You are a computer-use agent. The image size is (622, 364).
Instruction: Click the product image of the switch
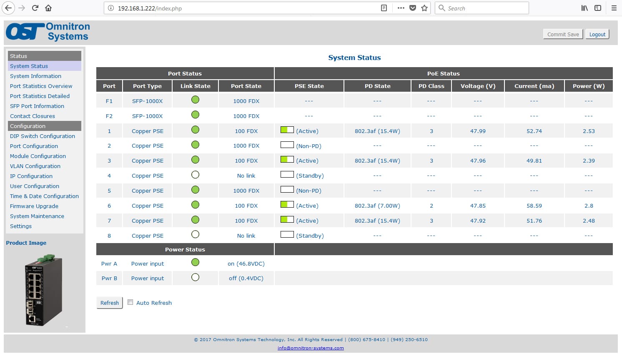tap(44, 290)
